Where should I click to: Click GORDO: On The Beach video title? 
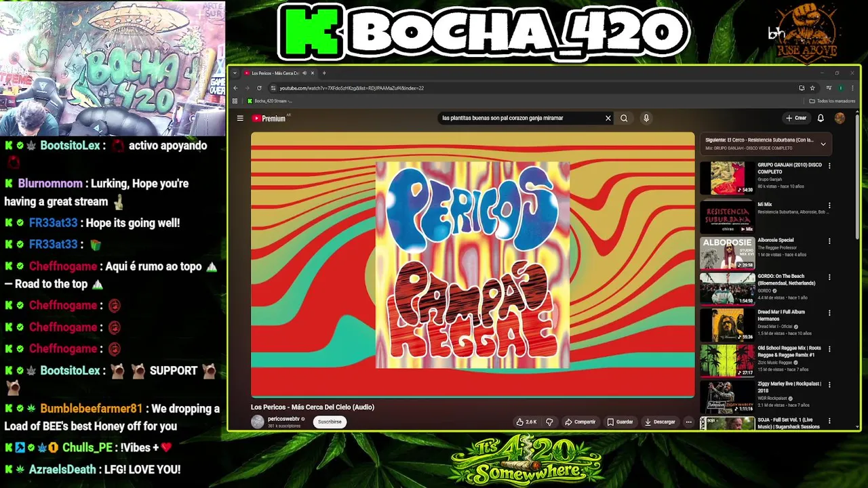787,279
